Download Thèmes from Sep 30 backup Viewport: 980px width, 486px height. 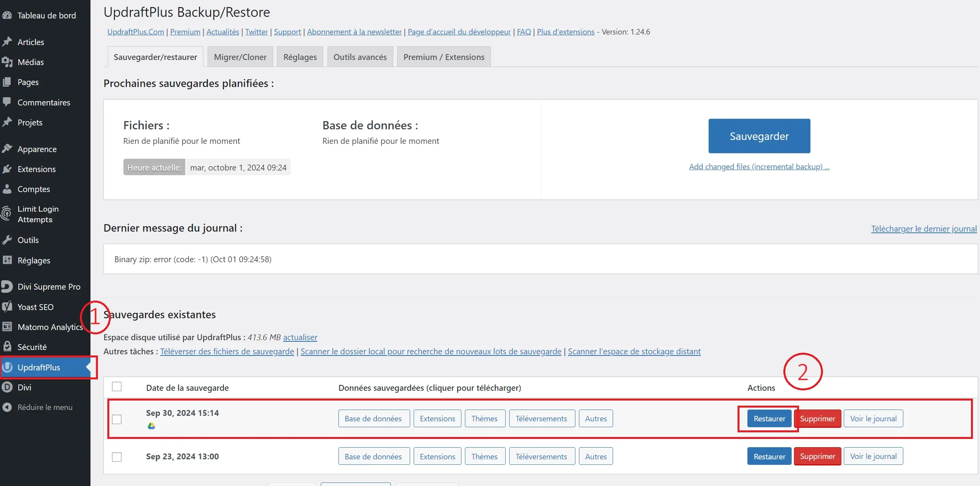(485, 419)
